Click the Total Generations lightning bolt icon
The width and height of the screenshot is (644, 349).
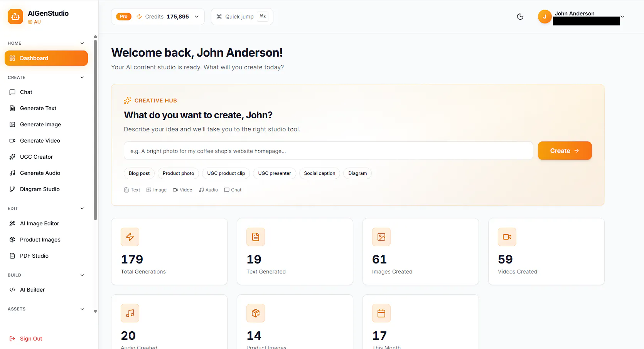[x=130, y=237]
